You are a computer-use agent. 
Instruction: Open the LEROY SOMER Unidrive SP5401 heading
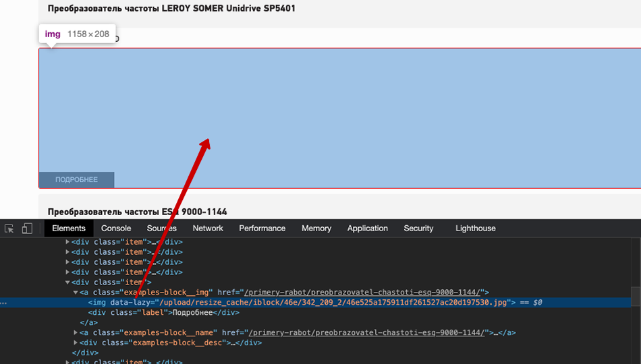171,8
